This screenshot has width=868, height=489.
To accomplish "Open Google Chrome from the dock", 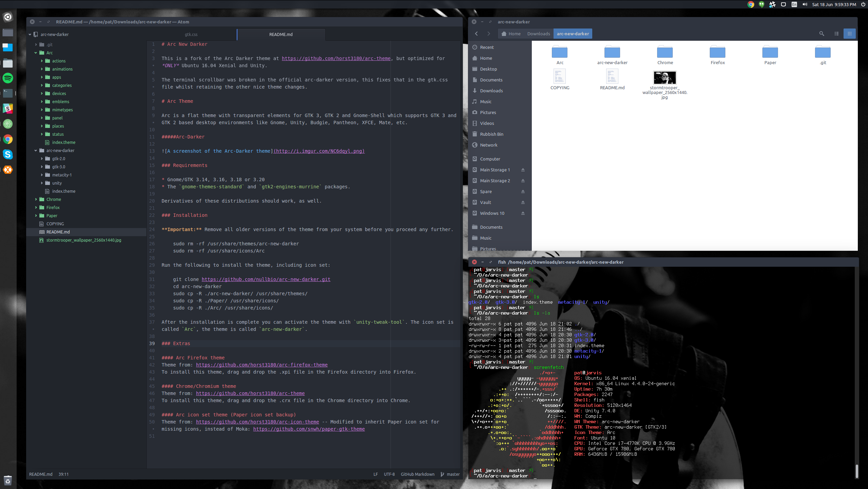I will pos(7,139).
